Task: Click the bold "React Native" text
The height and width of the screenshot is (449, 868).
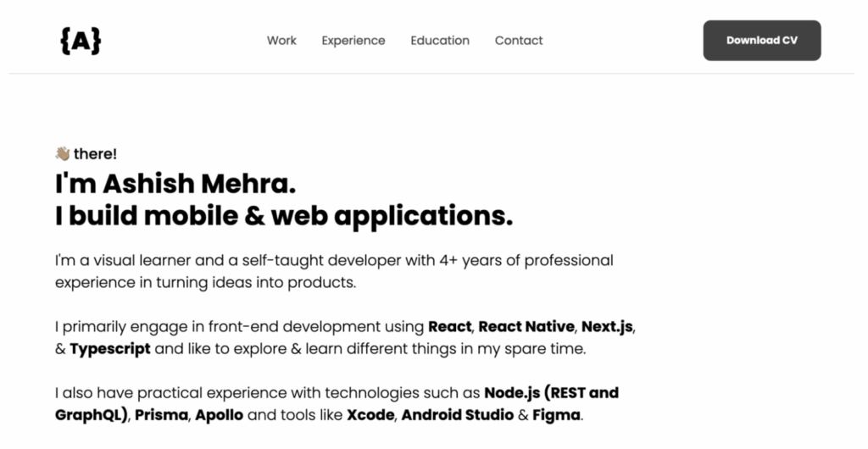Action: (x=526, y=327)
